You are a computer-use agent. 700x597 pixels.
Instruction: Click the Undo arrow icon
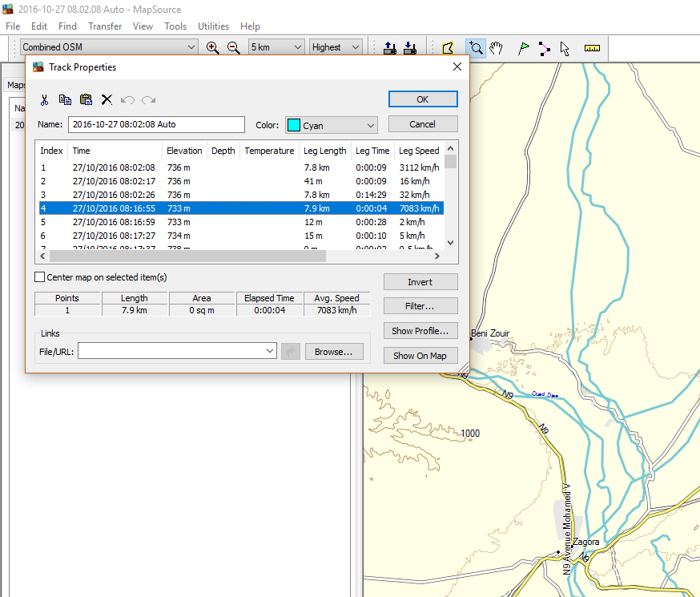(127, 99)
